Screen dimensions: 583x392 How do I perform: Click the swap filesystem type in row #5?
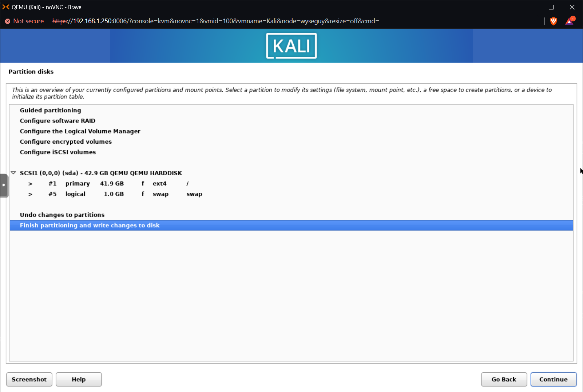coord(160,194)
